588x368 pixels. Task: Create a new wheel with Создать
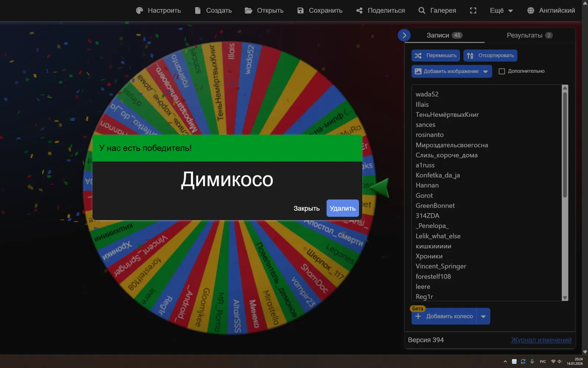point(213,10)
